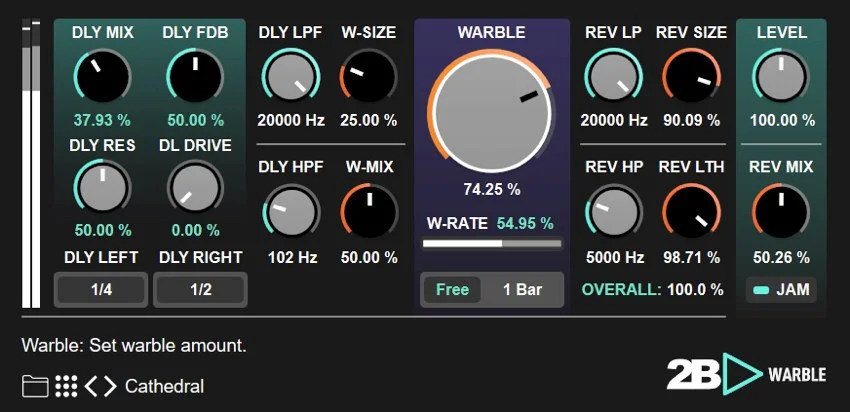
Task: Click the W-SIZE value 25.00 %
Action: point(369,120)
